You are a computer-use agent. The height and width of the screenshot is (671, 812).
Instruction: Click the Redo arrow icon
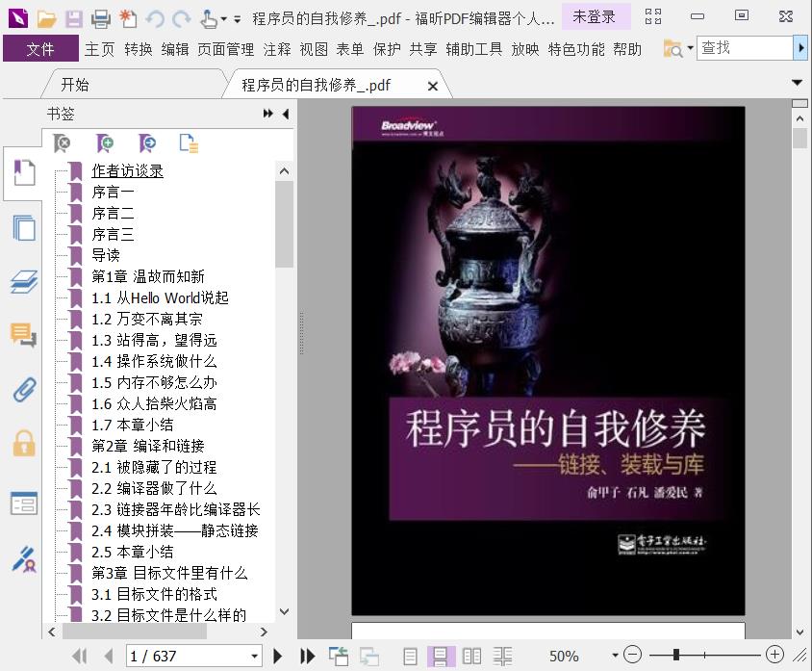coord(181,19)
